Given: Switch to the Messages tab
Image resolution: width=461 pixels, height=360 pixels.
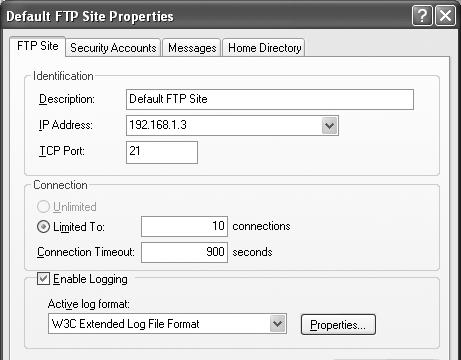Looking at the screenshot, I should (192, 48).
